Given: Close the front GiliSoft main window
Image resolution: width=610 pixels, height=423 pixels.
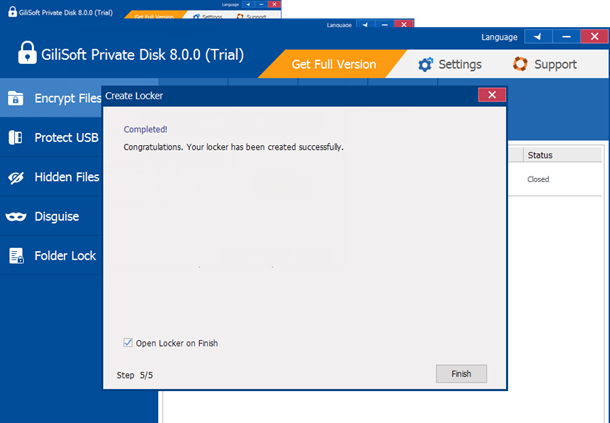Looking at the screenshot, I should pos(594,37).
